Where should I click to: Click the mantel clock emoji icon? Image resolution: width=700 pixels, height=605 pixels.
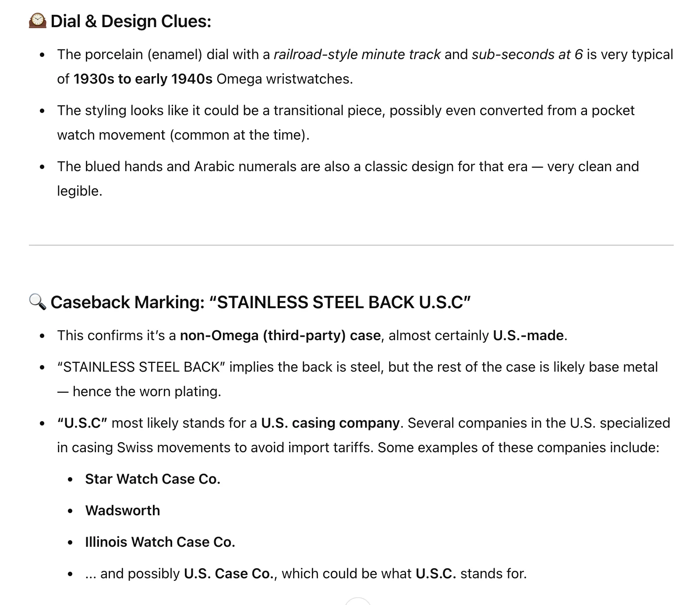(37, 21)
